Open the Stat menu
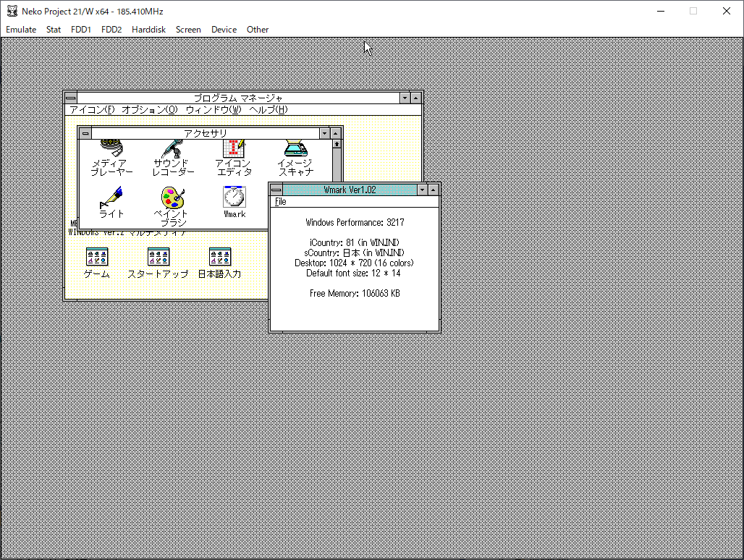This screenshot has height=560, width=744. [x=54, y=30]
